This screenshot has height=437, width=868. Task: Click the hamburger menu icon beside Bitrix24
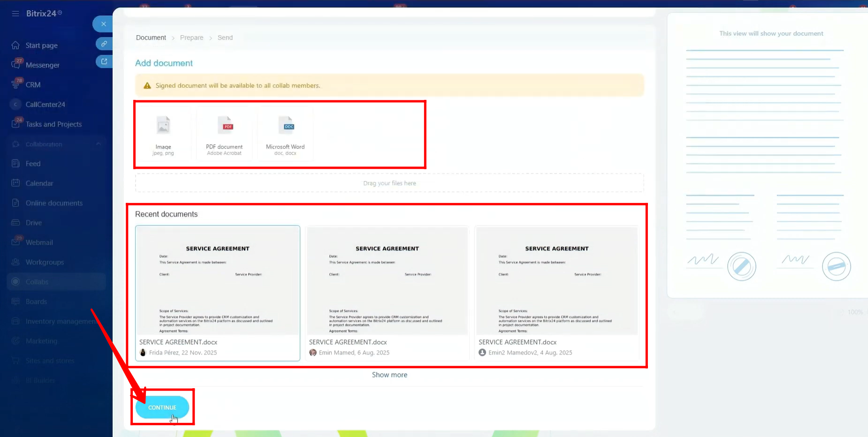pos(15,14)
